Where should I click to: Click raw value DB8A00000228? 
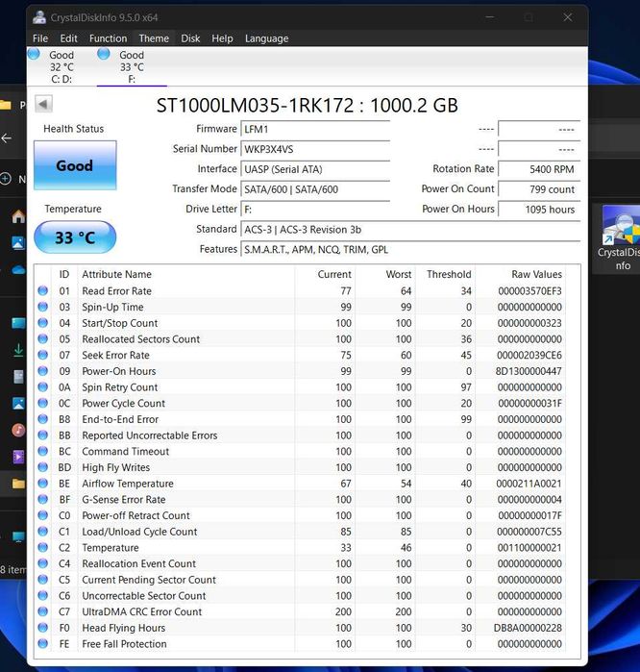(528, 628)
